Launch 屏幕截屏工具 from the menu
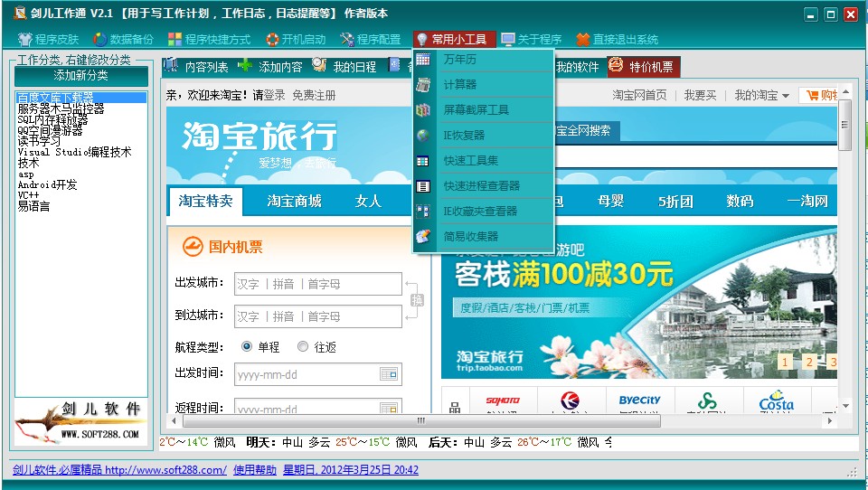868x490 pixels. click(x=484, y=109)
